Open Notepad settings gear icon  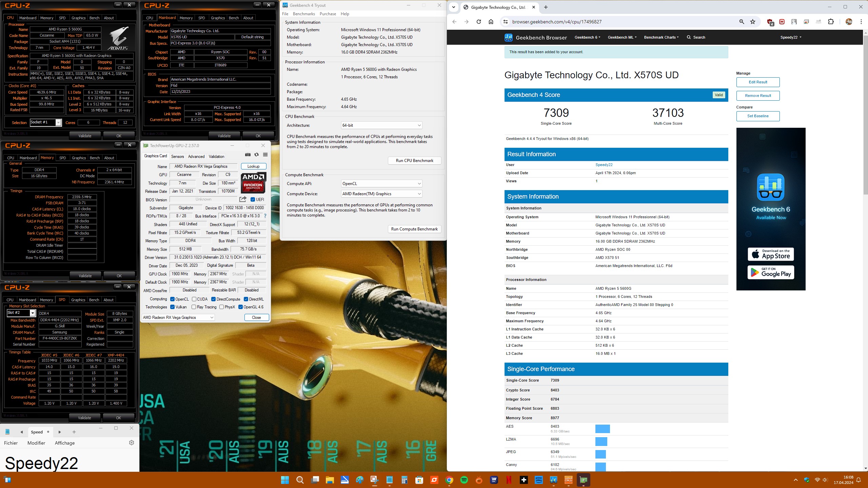[132, 443]
